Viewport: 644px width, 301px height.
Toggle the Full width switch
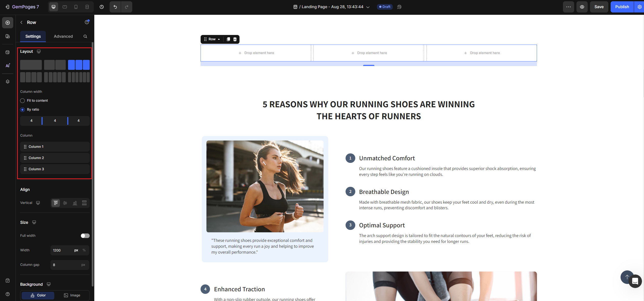point(85,236)
